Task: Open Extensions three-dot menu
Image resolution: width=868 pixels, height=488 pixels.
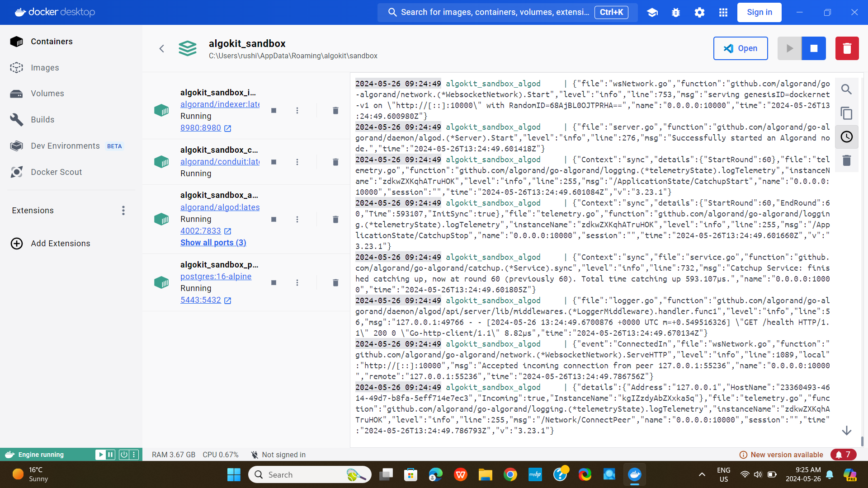Action: (x=123, y=211)
